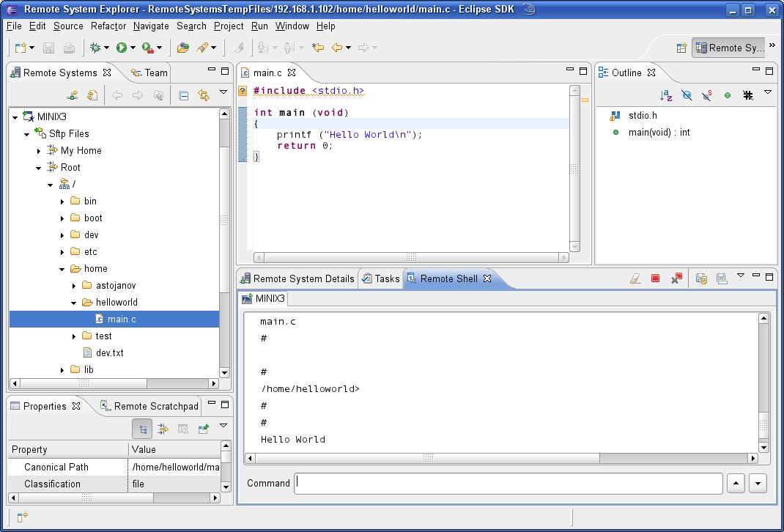Sort the Outline alphabetically with the a-z icon
Viewport: 784px width, 532px height.
(x=666, y=95)
